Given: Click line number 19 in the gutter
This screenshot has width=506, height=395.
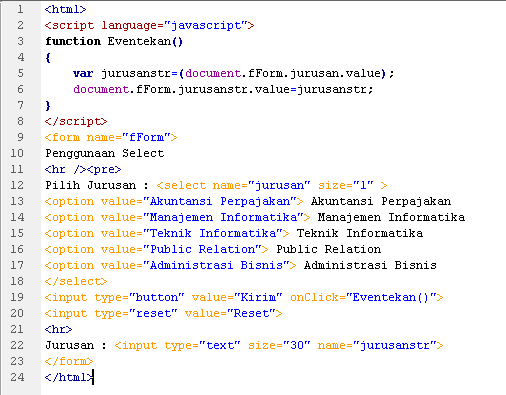Looking at the screenshot, I should [x=17, y=297].
